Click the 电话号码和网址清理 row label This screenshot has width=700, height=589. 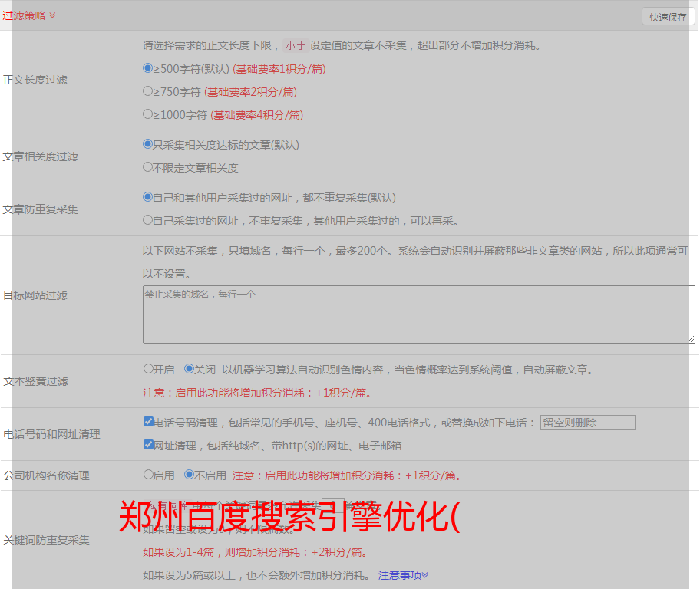(x=51, y=434)
